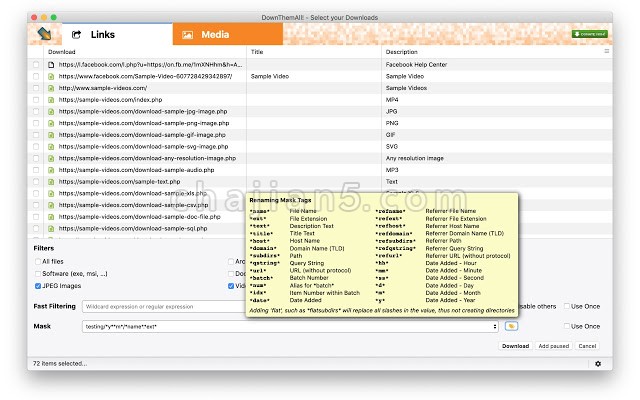Click the Cancel button

[x=587, y=346]
